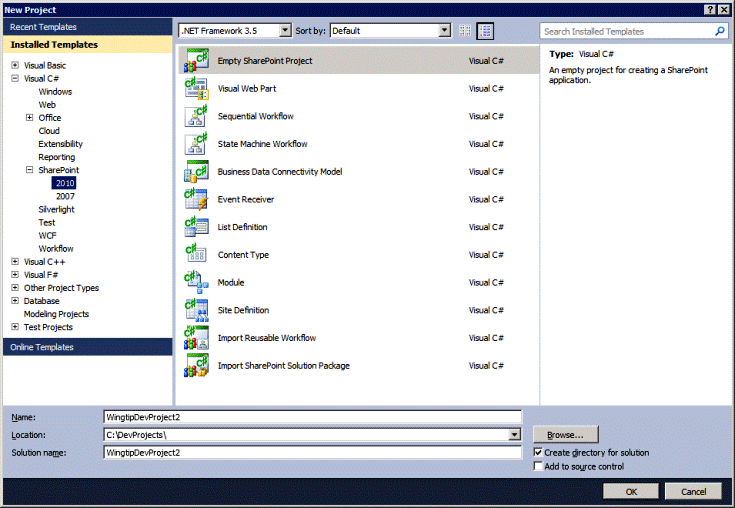Select the Windows category
735x508 pixels.
pyautogui.click(x=55, y=91)
